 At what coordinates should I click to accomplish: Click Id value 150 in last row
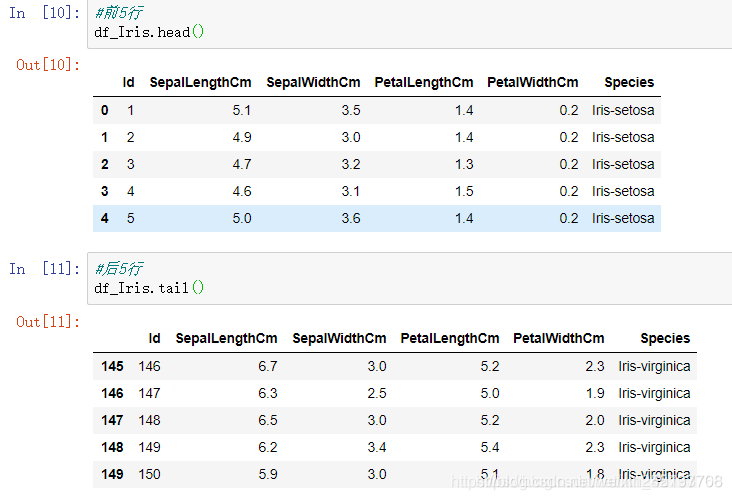(149, 474)
